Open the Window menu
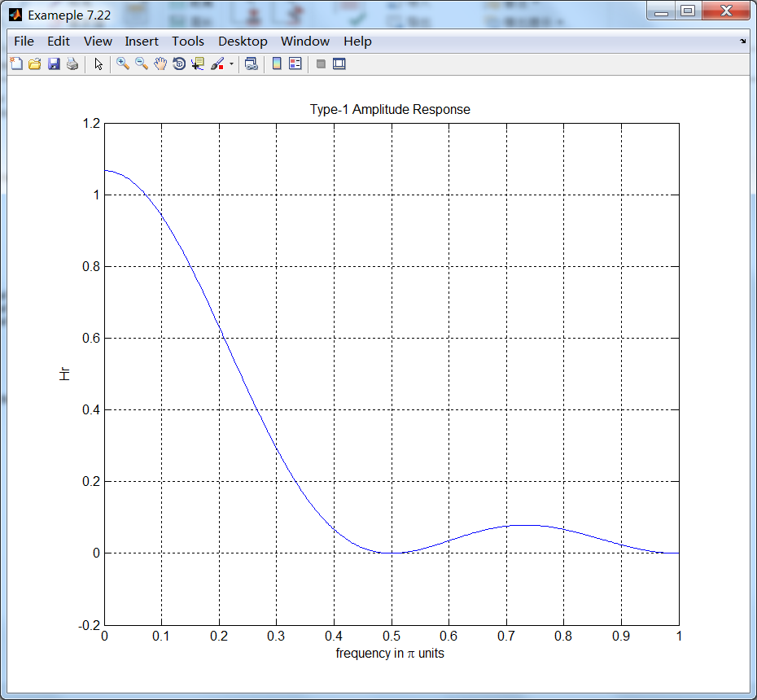Image resolution: width=757 pixels, height=700 pixels. click(305, 42)
